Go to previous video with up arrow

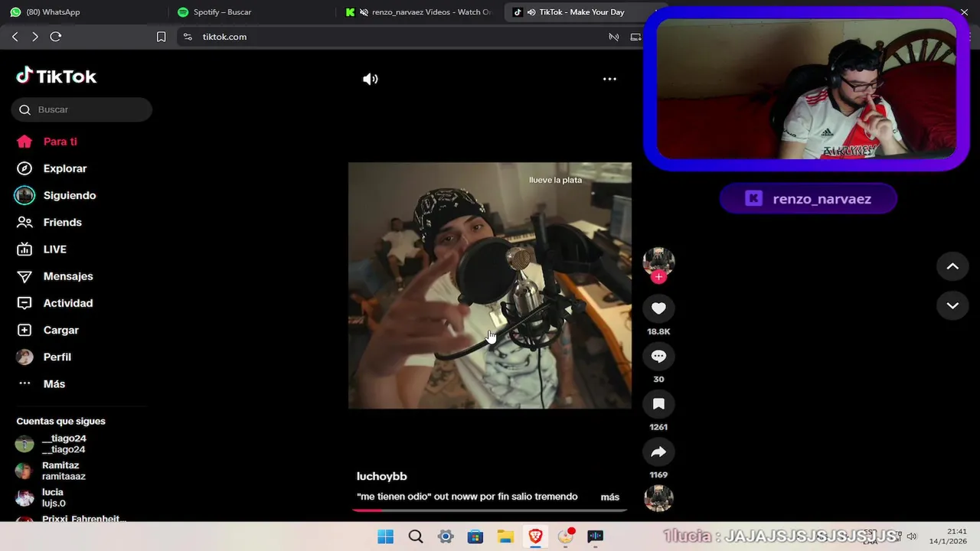click(952, 266)
